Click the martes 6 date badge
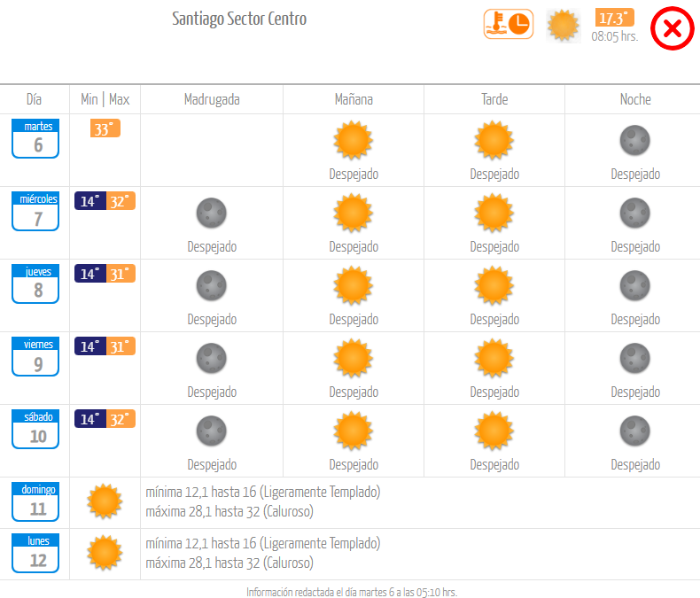700x598 pixels. tap(35, 138)
